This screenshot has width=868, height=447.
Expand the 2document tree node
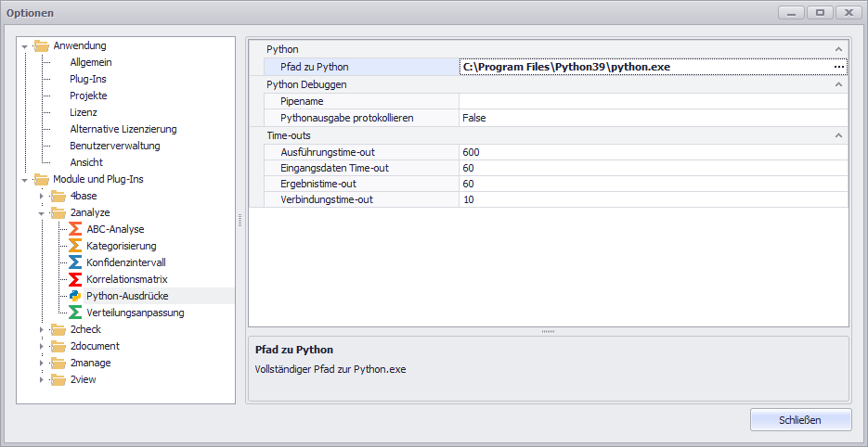pos(41,346)
